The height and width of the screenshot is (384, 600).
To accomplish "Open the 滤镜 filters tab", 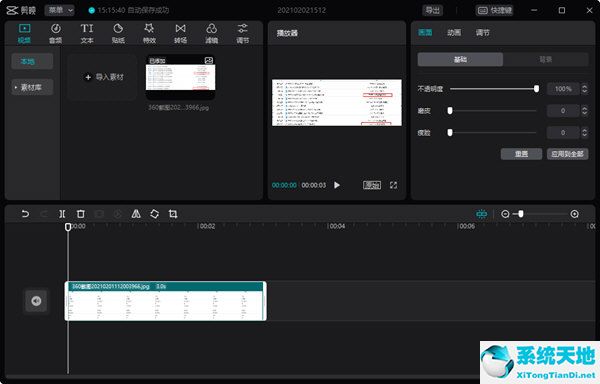I will [x=212, y=33].
